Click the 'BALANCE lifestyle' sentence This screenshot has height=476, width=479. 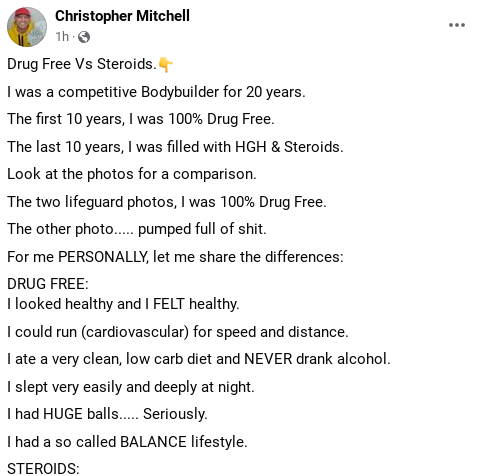127,442
